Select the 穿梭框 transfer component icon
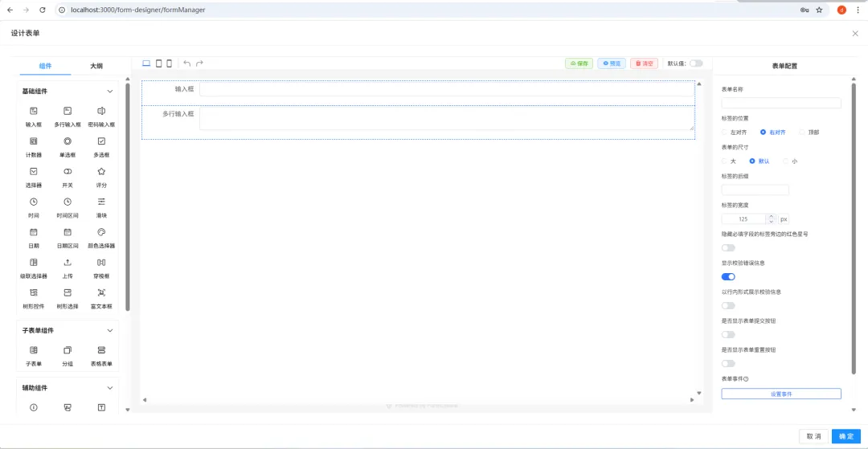The image size is (868, 449). (x=101, y=262)
